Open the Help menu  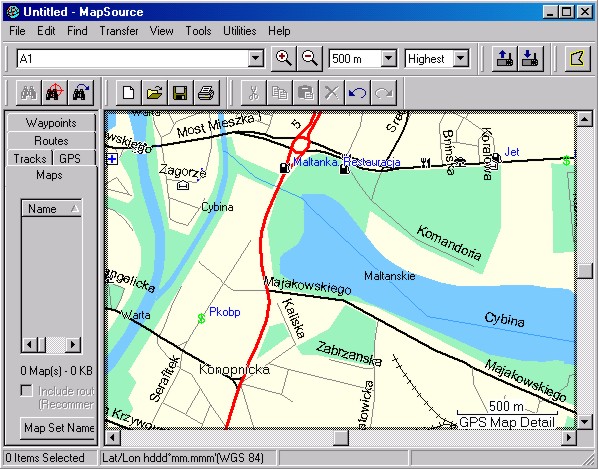tap(279, 31)
